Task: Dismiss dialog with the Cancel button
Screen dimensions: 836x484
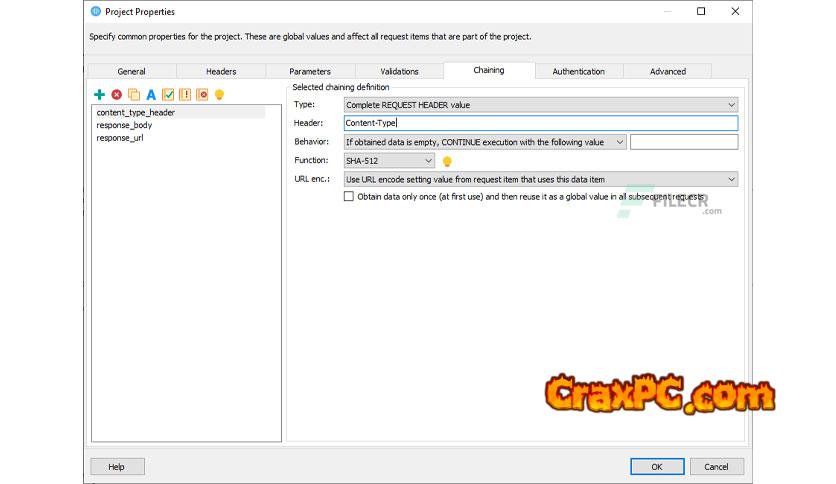Action: point(716,466)
